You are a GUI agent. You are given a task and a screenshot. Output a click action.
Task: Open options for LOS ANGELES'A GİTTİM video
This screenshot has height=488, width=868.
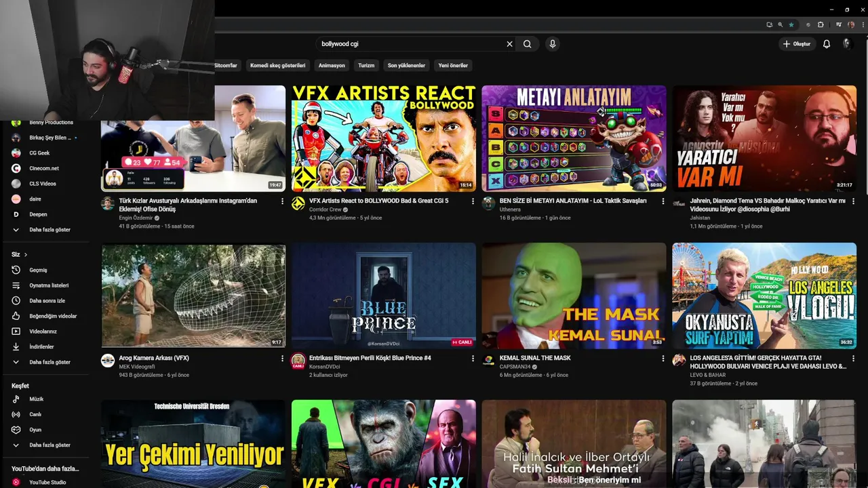click(853, 359)
